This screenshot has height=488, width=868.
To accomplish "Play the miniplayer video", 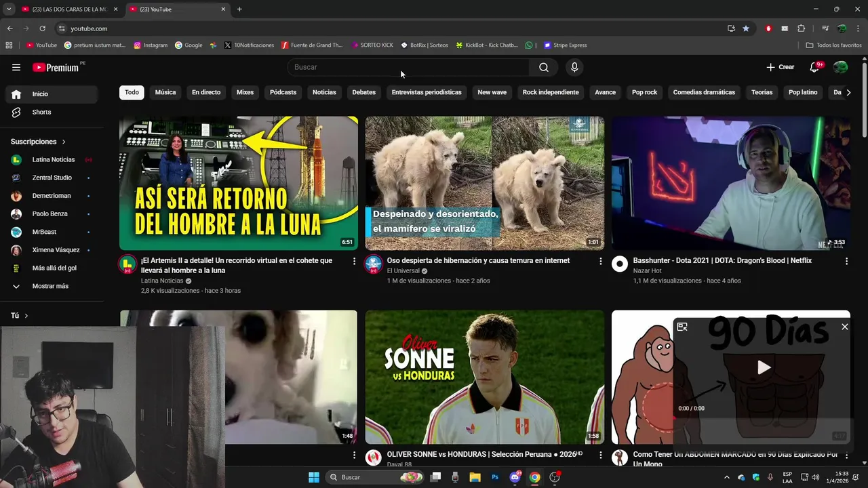I will (764, 367).
